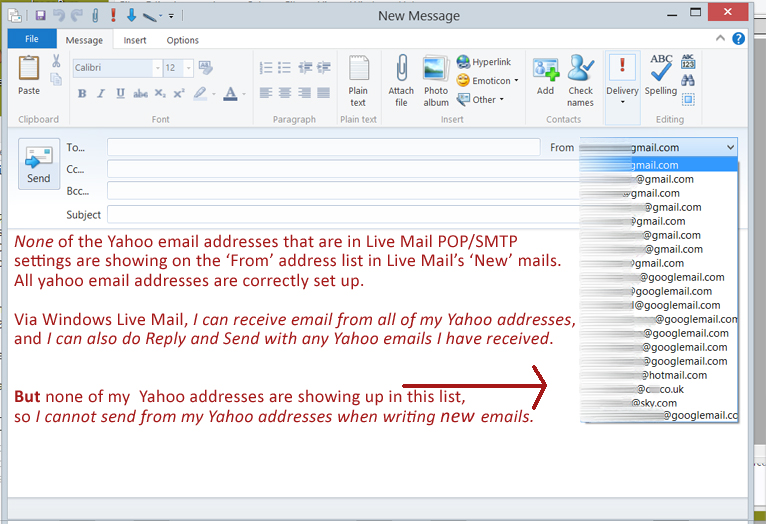Click the Save icon in quick access toolbar
766x524 pixels.
[x=41, y=15]
